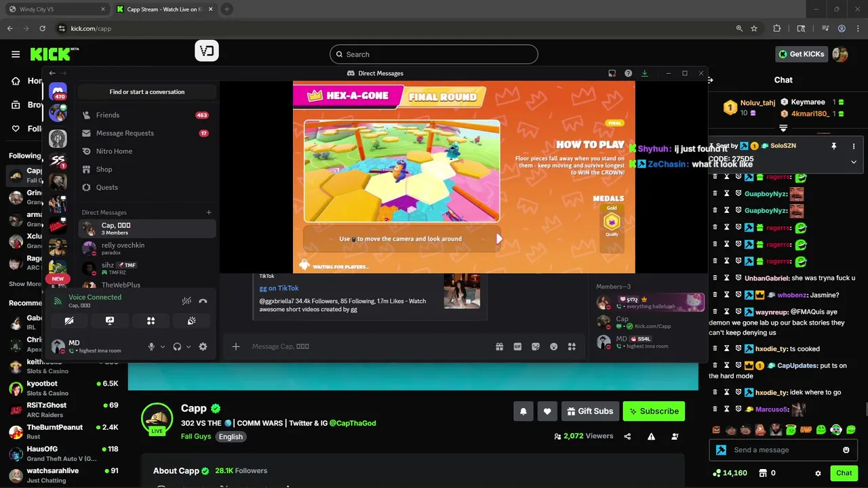Click Discord pop-out icon in title bar
The width and height of the screenshot is (868, 488).
(x=612, y=73)
